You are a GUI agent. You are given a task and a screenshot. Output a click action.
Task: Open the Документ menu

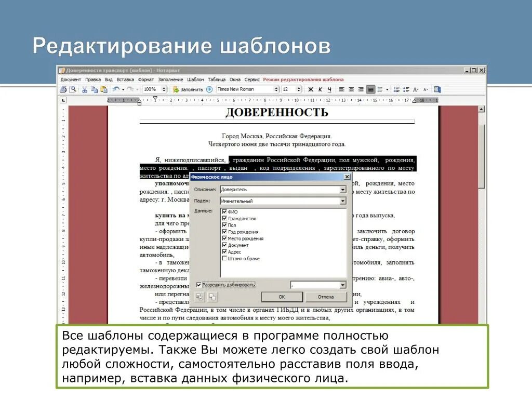click(71, 79)
